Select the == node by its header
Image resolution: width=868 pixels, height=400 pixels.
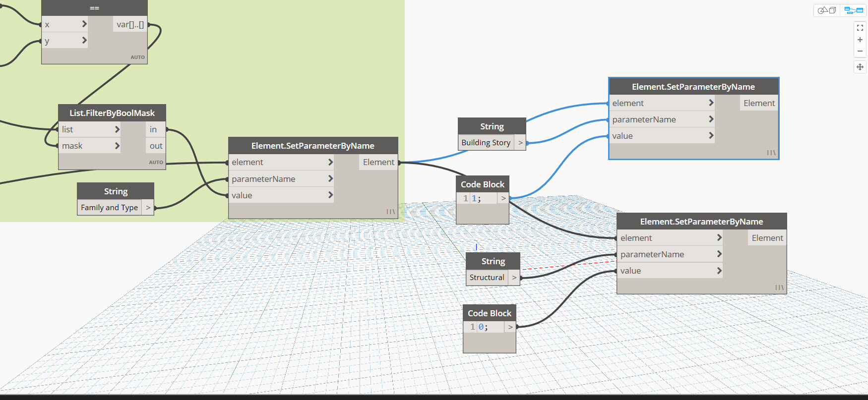(x=94, y=7)
